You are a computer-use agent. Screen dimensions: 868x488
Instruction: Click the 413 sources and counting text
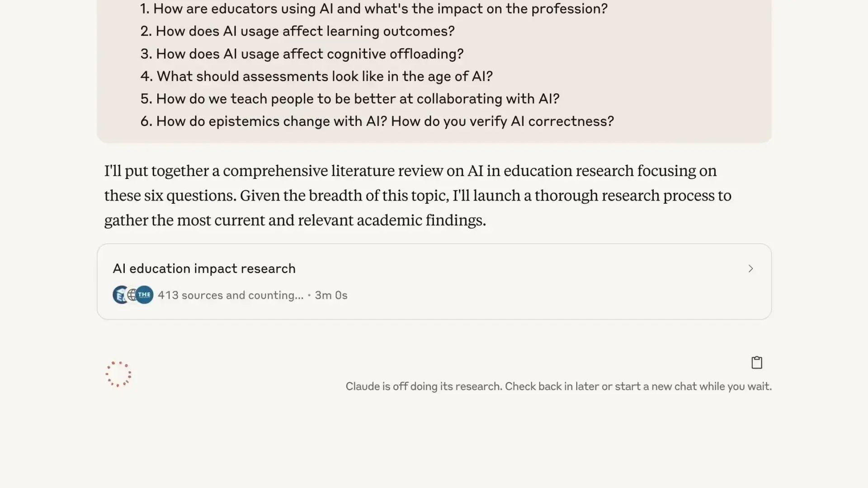pos(231,295)
